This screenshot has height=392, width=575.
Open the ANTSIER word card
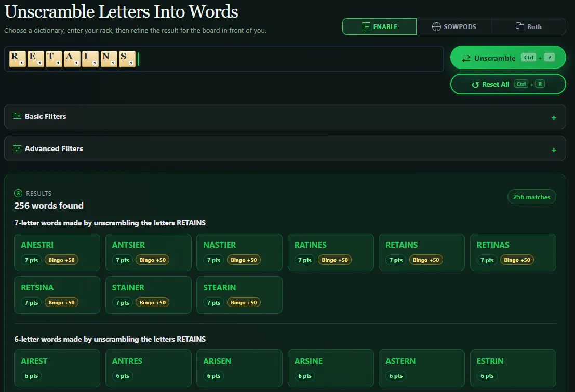148,252
